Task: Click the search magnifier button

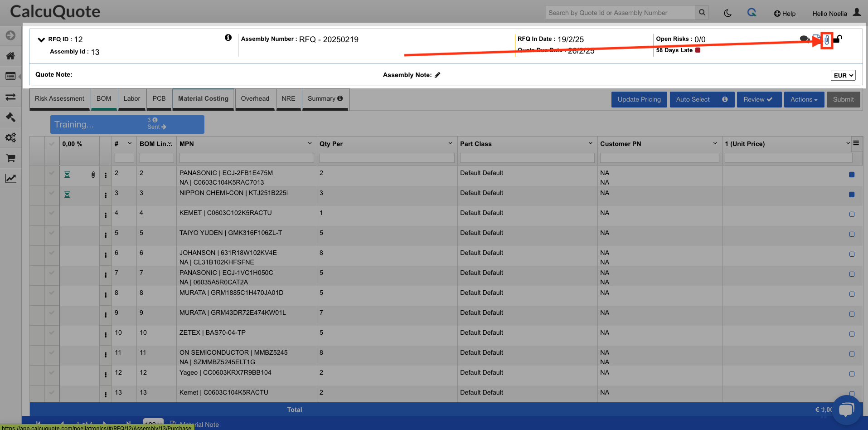Action: [x=702, y=13]
